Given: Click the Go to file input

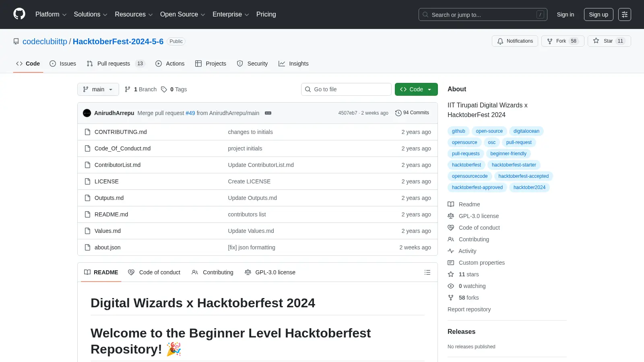Looking at the screenshot, I should 346,89.
